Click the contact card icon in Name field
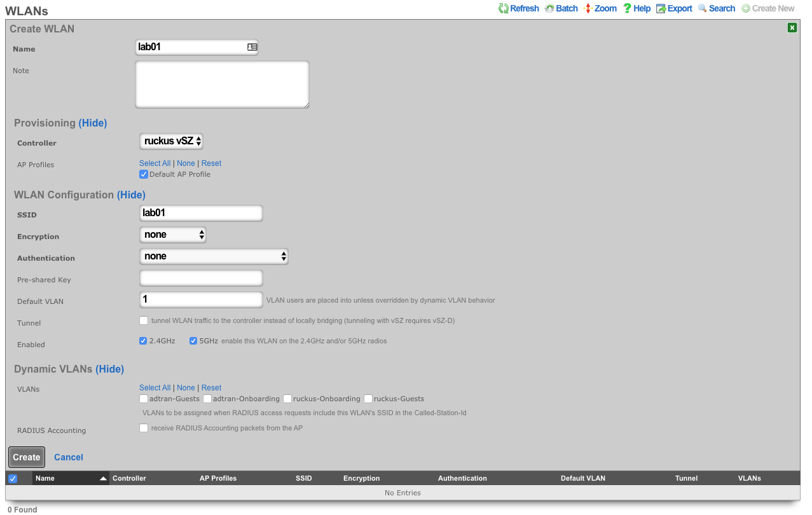Screen dimensions: 812x515 (252, 47)
